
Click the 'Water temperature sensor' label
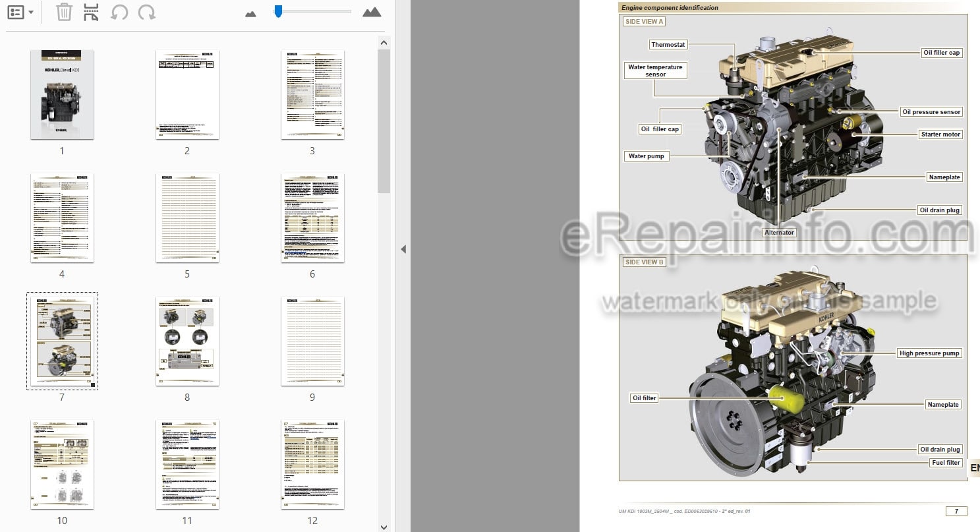tap(656, 71)
